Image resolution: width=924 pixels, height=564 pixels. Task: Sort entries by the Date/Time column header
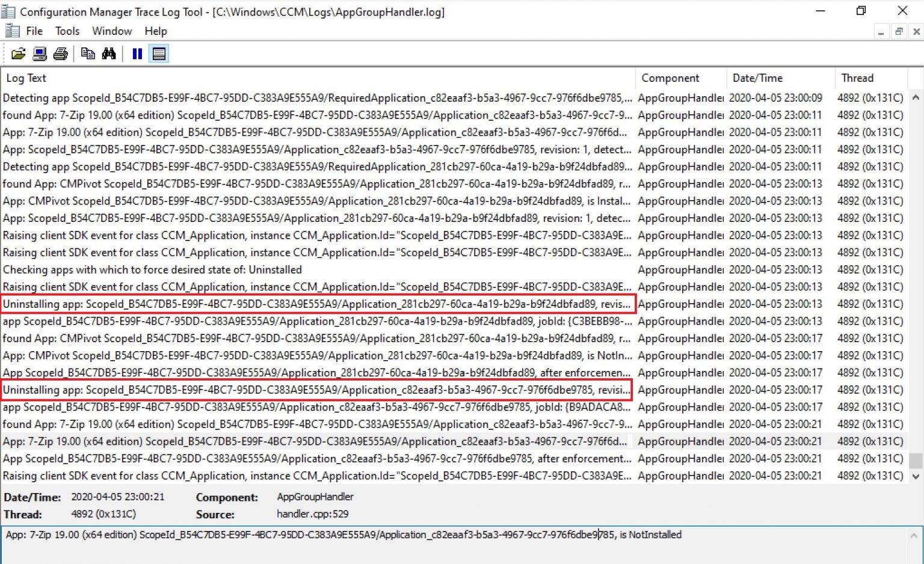pyautogui.click(x=757, y=78)
